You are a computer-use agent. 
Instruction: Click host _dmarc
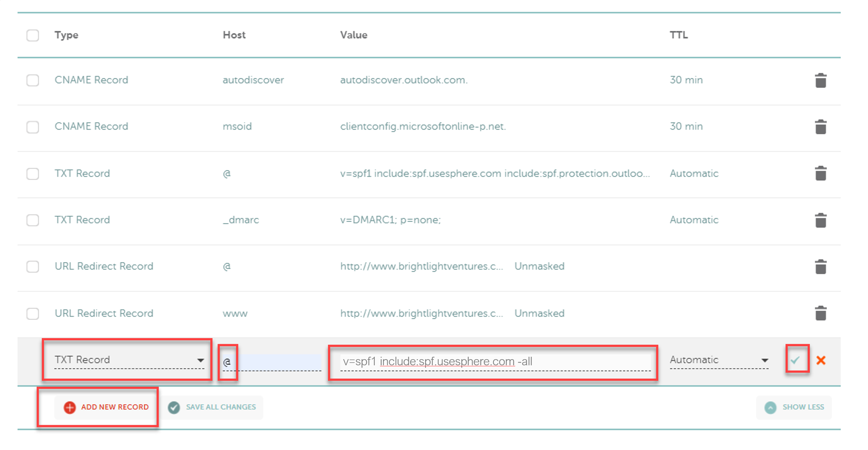coord(241,220)
